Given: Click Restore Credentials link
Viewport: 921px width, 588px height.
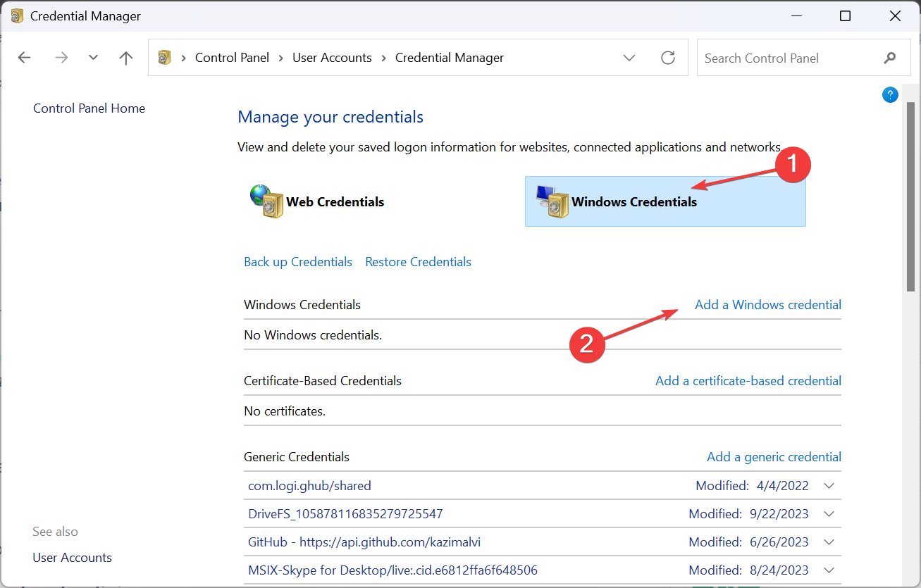Looking at the screenshot, I should click(x=418, y=262).
